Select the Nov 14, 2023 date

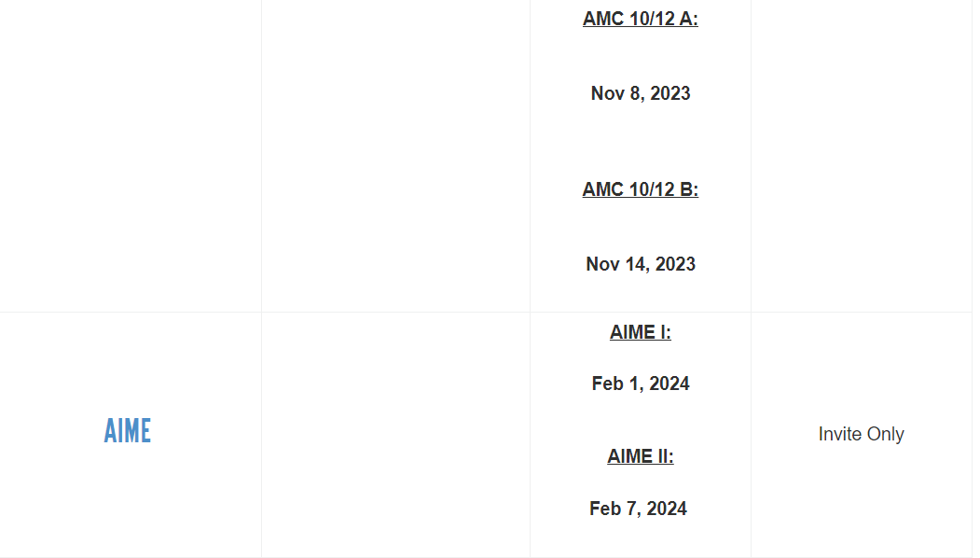[x=640, y=264]
